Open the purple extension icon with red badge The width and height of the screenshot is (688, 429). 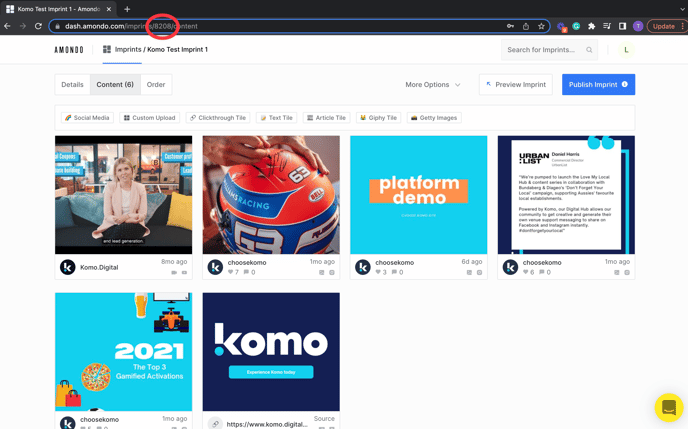(x=561, y=27)
